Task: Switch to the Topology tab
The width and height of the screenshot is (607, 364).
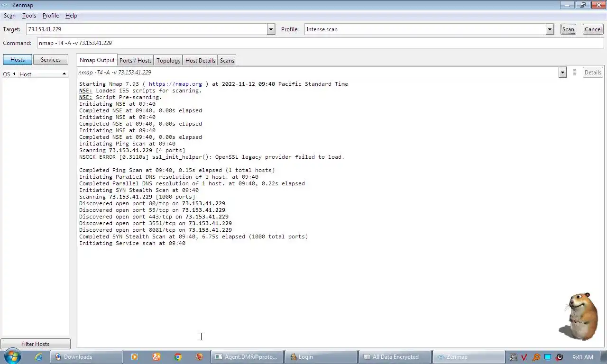Action: 168,61
